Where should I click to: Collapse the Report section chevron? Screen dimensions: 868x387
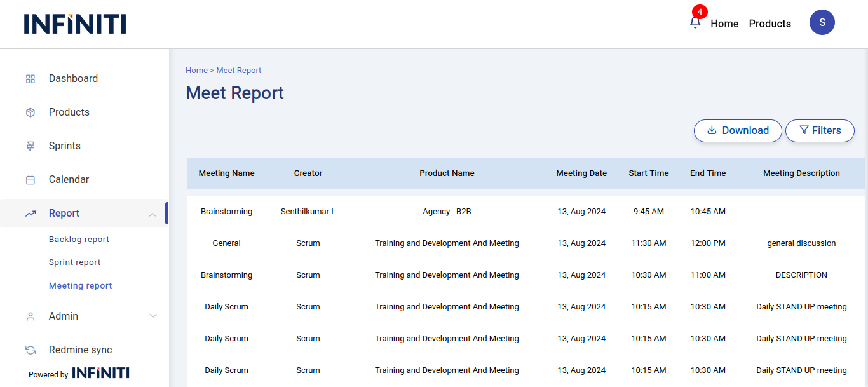(x=153, y=214)
